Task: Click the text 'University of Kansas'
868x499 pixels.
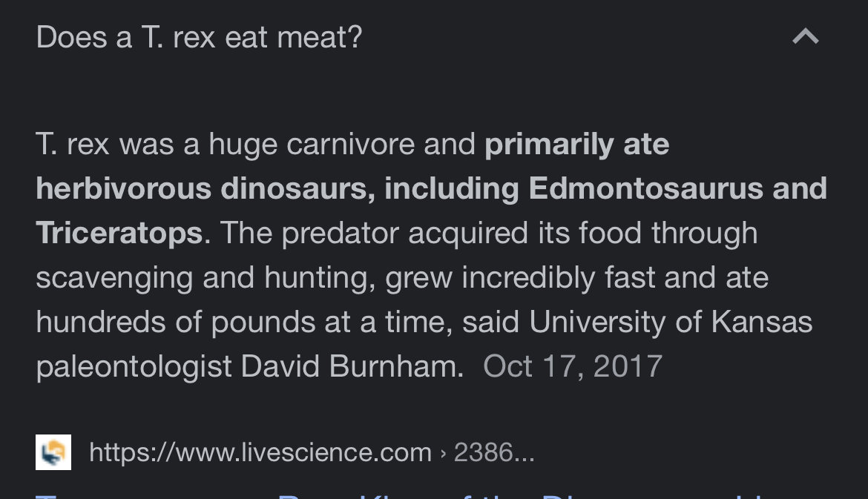Action: point(671,322)
